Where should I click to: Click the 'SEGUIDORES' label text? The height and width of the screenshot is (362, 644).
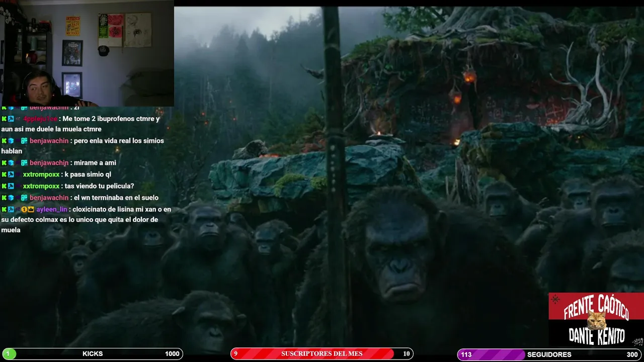tap(549, 354)
